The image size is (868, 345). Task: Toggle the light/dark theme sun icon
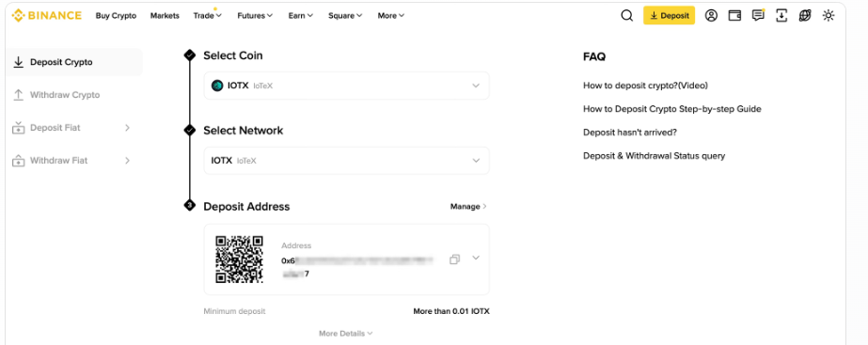[x=829, y=15]
